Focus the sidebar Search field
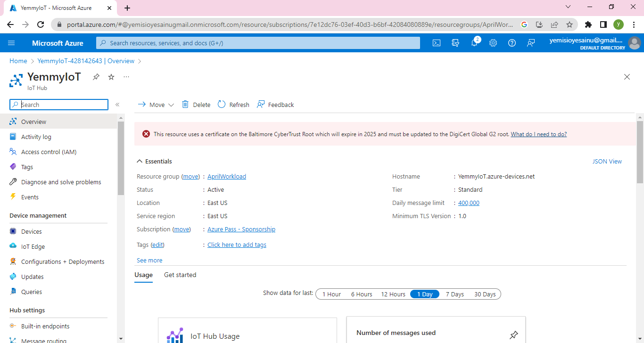 click(x=59, y=105)
